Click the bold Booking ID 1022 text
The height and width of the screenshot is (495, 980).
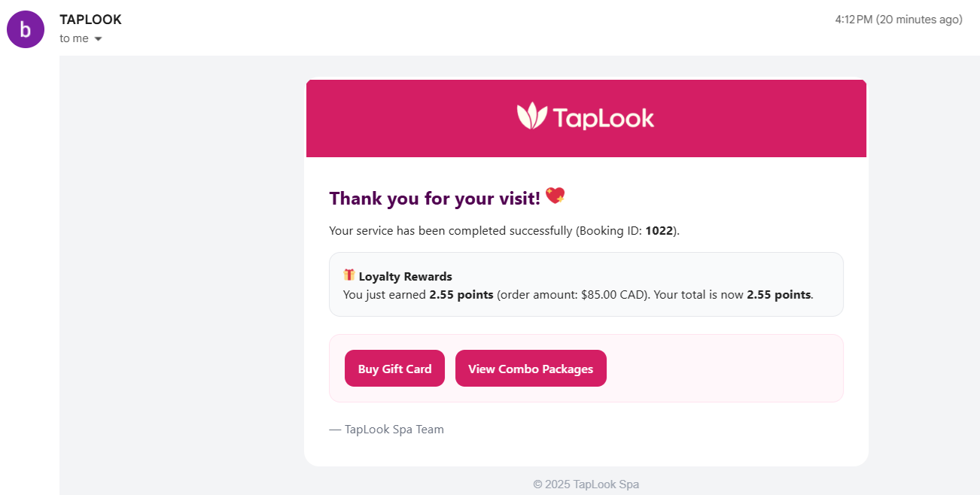tap(659, 230)
